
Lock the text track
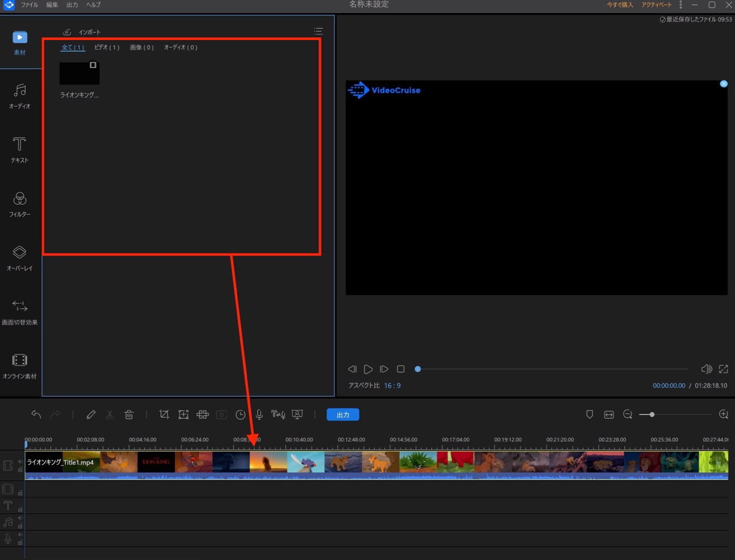coord(21,509)
